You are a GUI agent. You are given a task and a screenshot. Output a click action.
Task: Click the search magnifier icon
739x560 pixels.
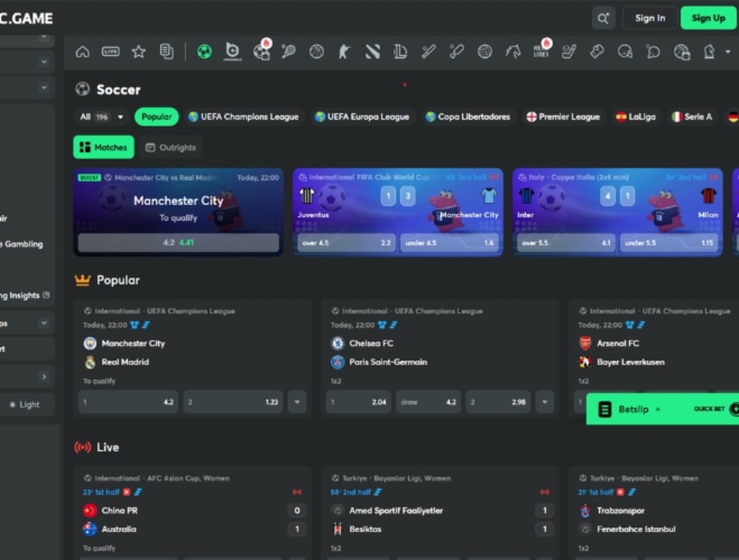click(604, 18)
